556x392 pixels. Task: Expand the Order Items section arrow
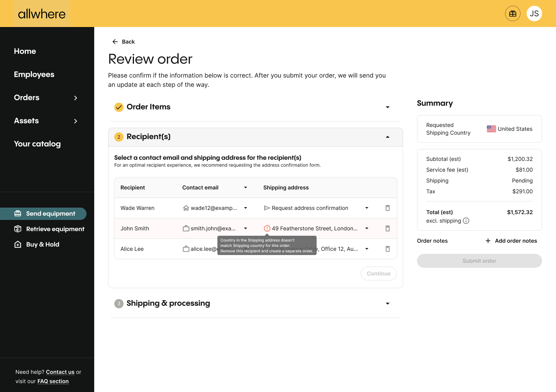[x=388, y=107]
